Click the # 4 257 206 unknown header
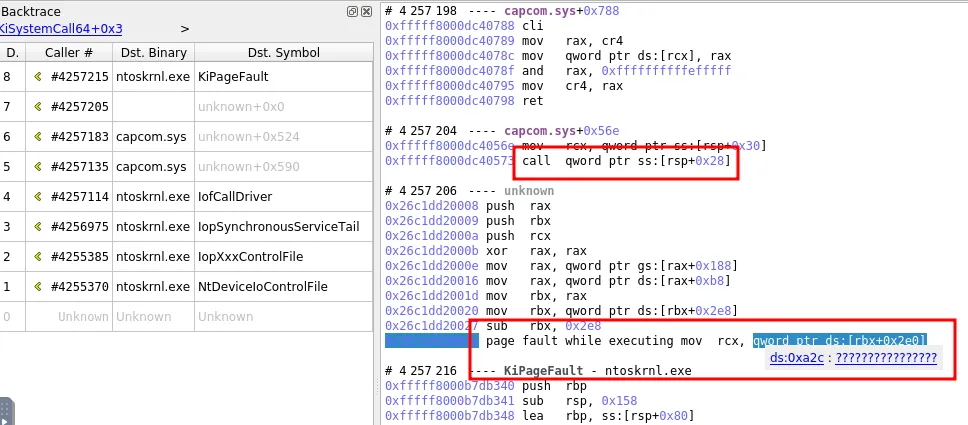The image size is (968, 425). 469,190
